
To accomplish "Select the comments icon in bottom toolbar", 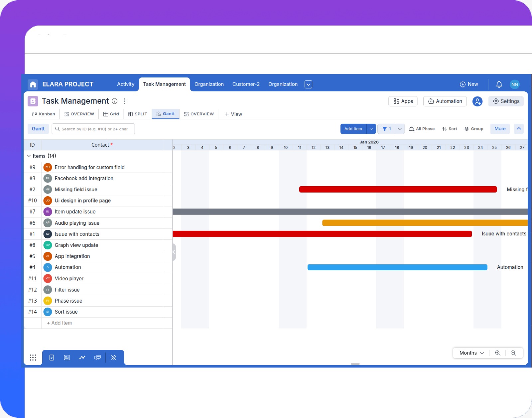I will click(98, 357).
